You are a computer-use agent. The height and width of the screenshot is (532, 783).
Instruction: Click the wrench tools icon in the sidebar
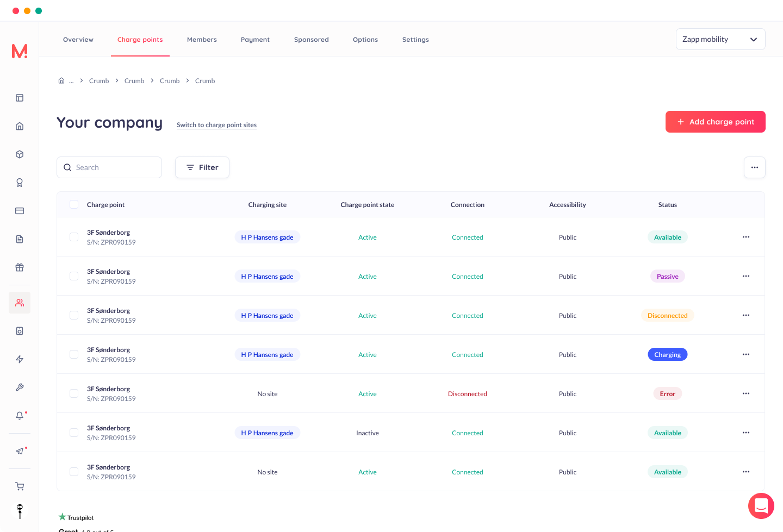click(x=20, y=387)
